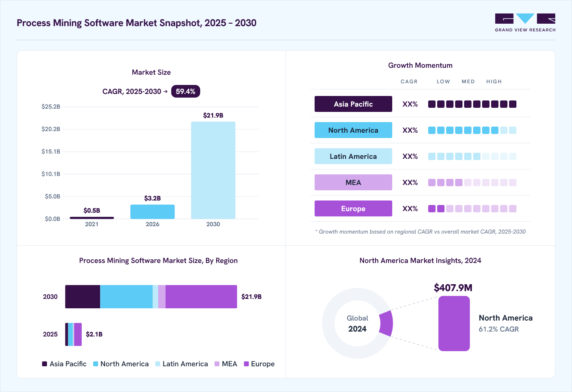Image resolution: width=572 pixels, height=392 pixels.
Task: Click Asia Pacific XX% CAGR value
Action: point(410,104)
